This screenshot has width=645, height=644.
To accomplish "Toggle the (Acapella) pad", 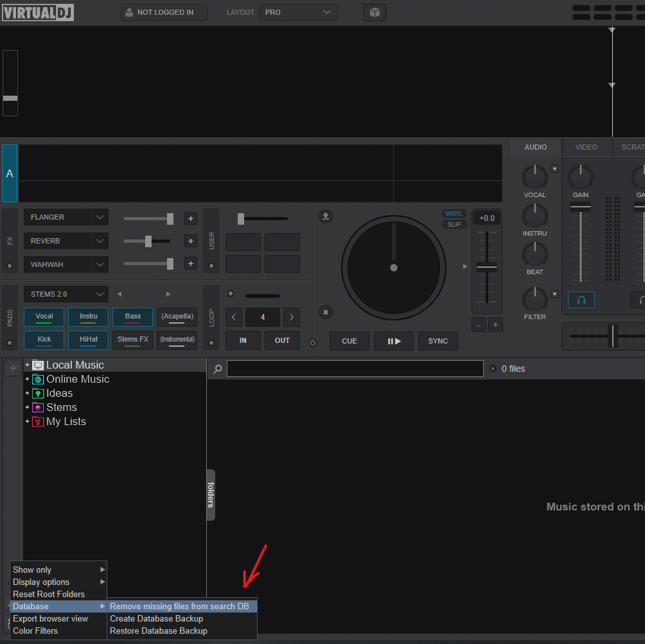I will [177, 317].
